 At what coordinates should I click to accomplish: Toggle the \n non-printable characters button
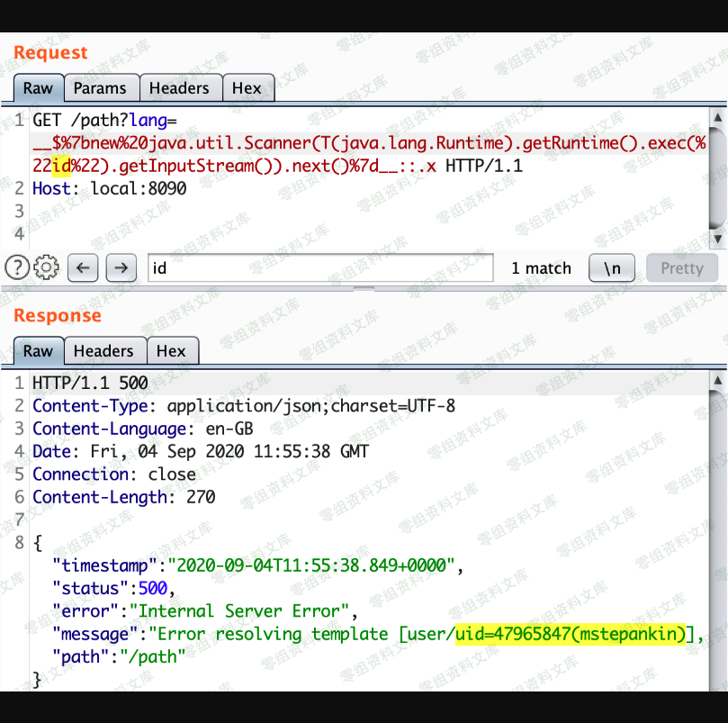click(x=612, y=267)
